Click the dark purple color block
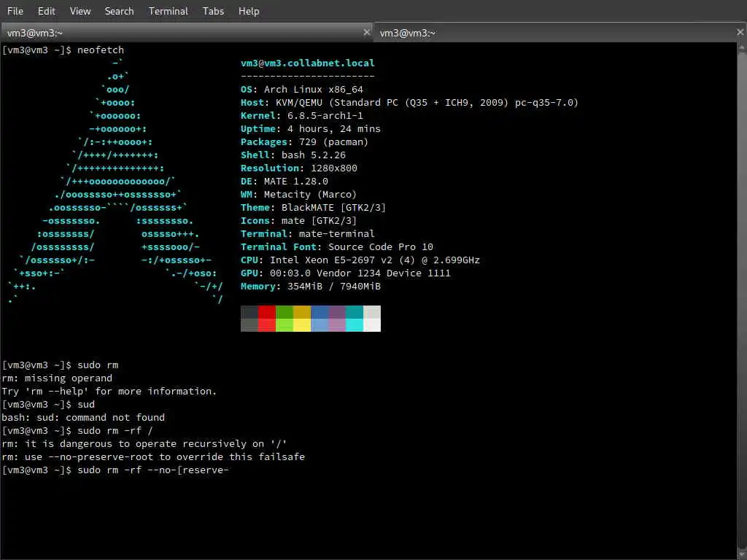 [337, 312]
